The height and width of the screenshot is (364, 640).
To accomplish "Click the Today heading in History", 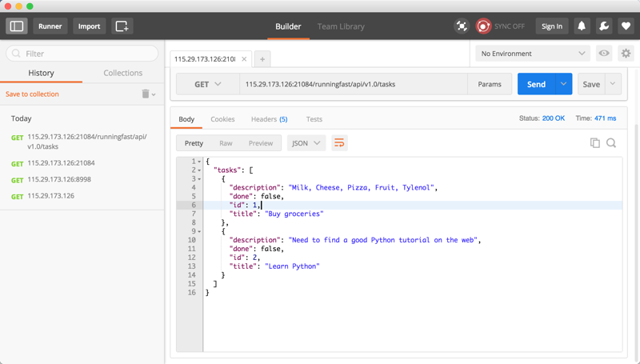I will click(22, 118).
